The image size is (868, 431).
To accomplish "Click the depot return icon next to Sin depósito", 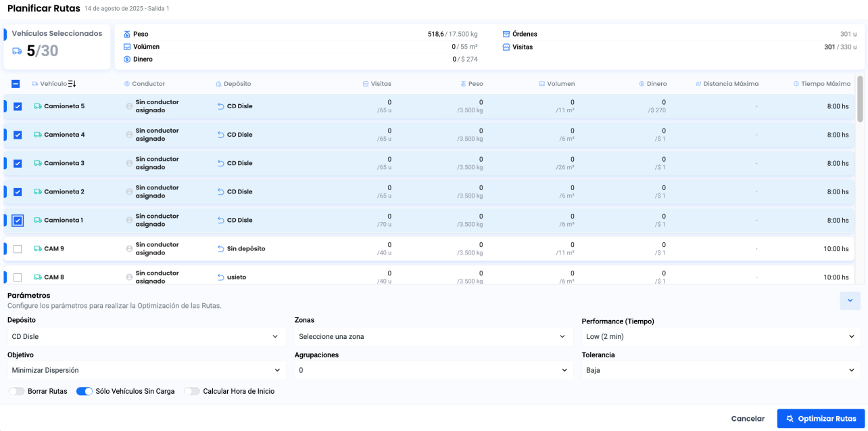I will tap(220, 248).
